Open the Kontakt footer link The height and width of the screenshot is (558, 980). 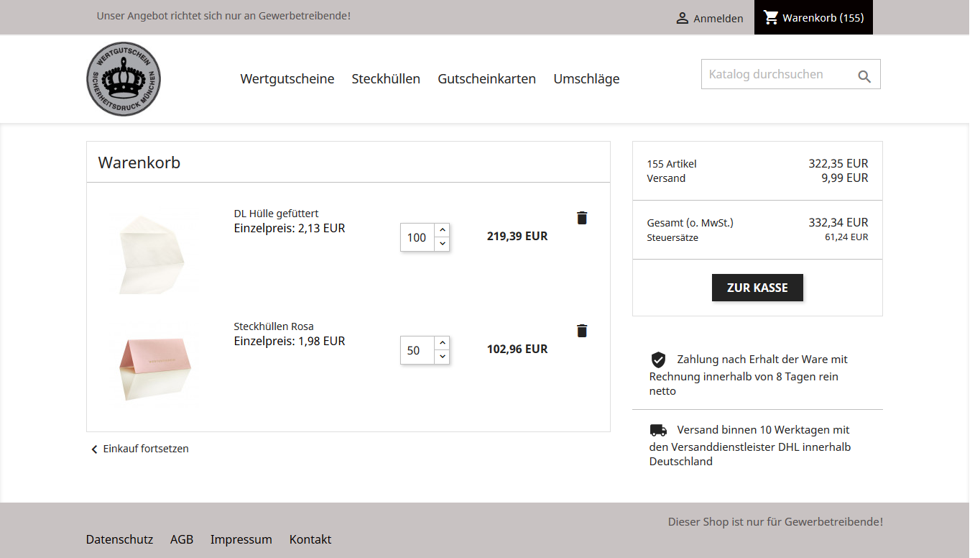(310, 539)
